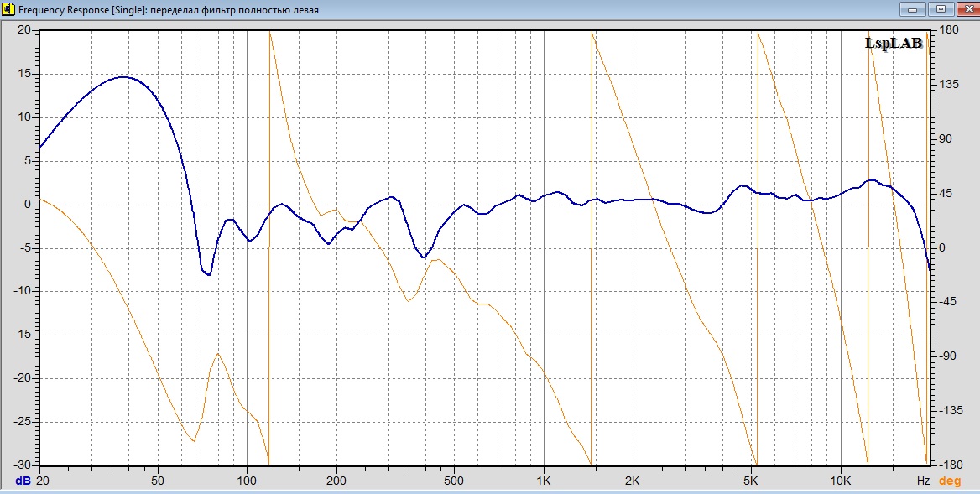The height and width of the screenshot is (494, 980).
Task: Pick the 5K frequency axis label
Action: click(751, 481)
